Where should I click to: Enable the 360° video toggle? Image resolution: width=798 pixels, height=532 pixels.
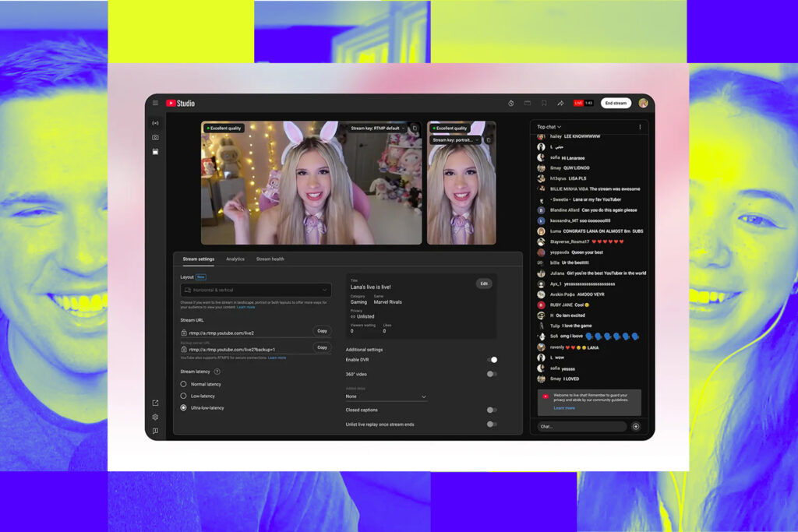[x=492, y=374]
